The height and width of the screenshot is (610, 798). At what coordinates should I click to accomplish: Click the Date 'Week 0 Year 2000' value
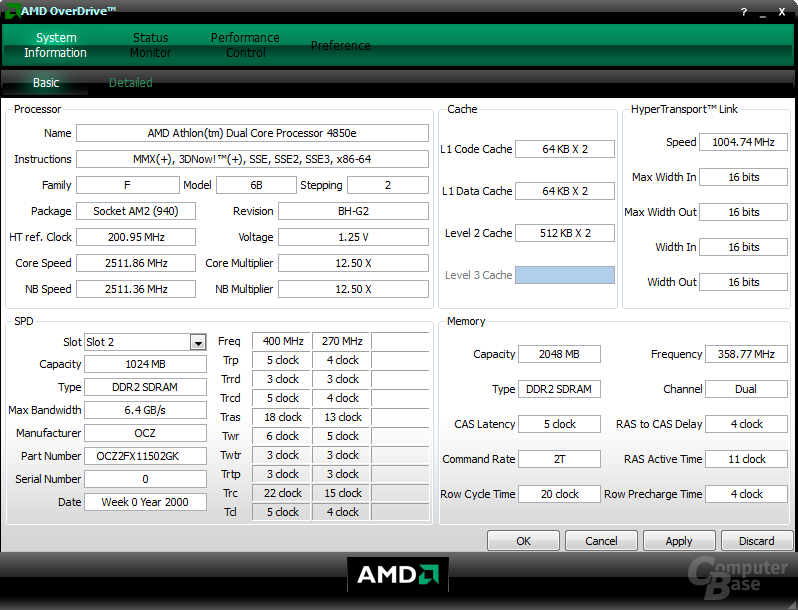[x=145, y=502]
